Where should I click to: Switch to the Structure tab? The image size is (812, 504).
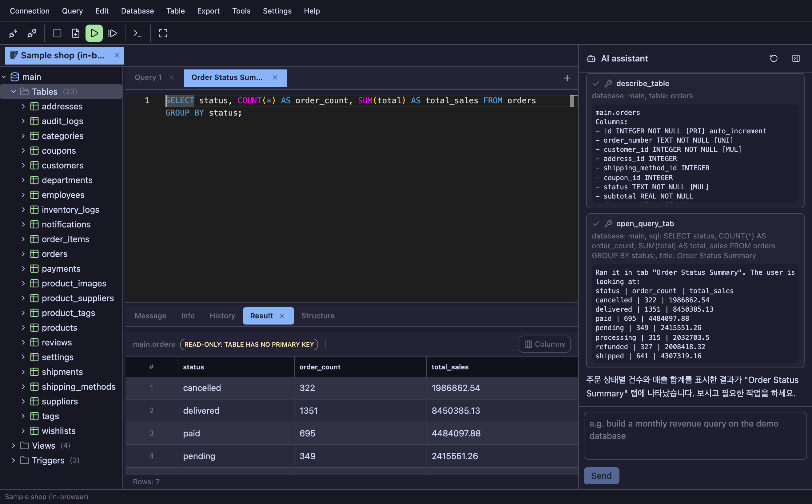[x=318, y=316]
